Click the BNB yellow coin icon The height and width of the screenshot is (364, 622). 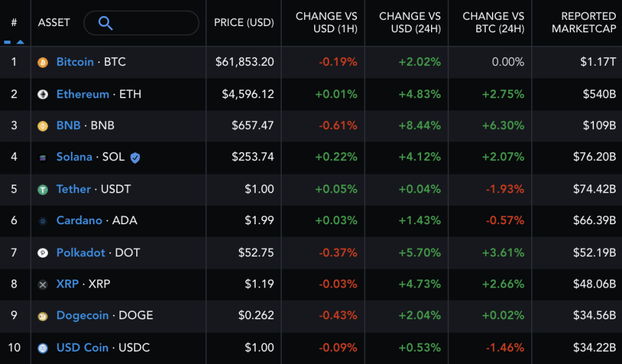(43, 126)
